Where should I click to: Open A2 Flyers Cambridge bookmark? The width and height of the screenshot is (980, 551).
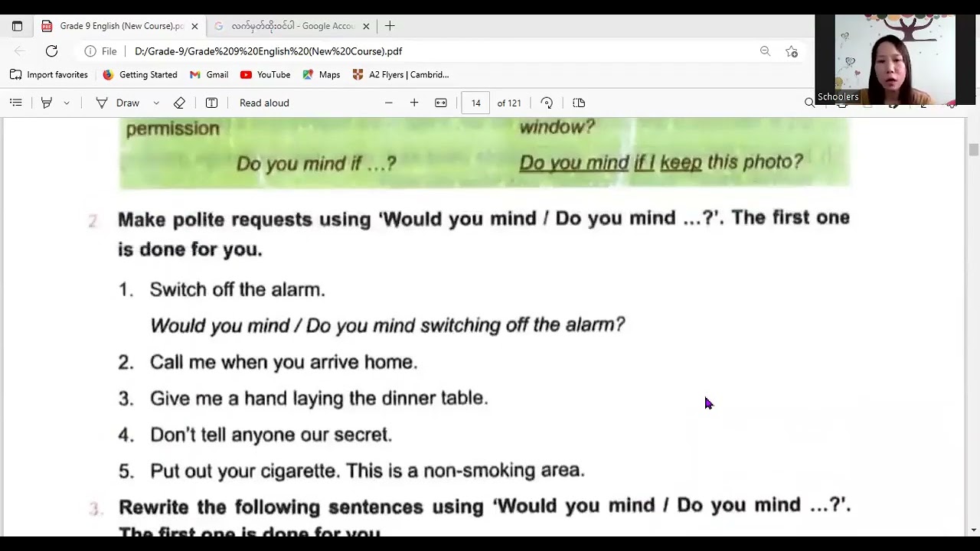point(400,74)
